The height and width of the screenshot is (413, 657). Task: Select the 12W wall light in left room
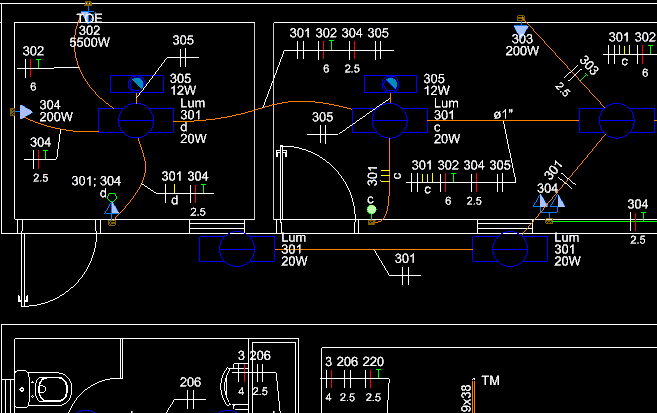click(136, 85)
